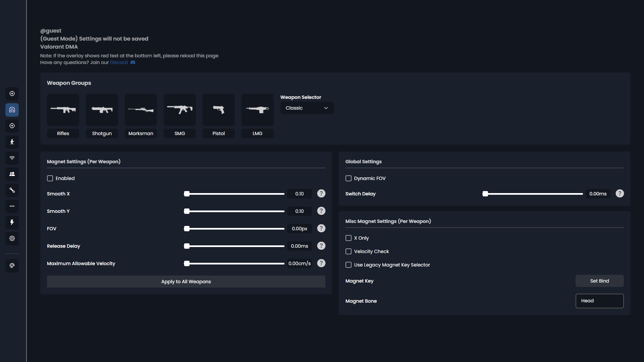
Task: Click the Smooth X slider handle
Action: (x=187, y=194)
